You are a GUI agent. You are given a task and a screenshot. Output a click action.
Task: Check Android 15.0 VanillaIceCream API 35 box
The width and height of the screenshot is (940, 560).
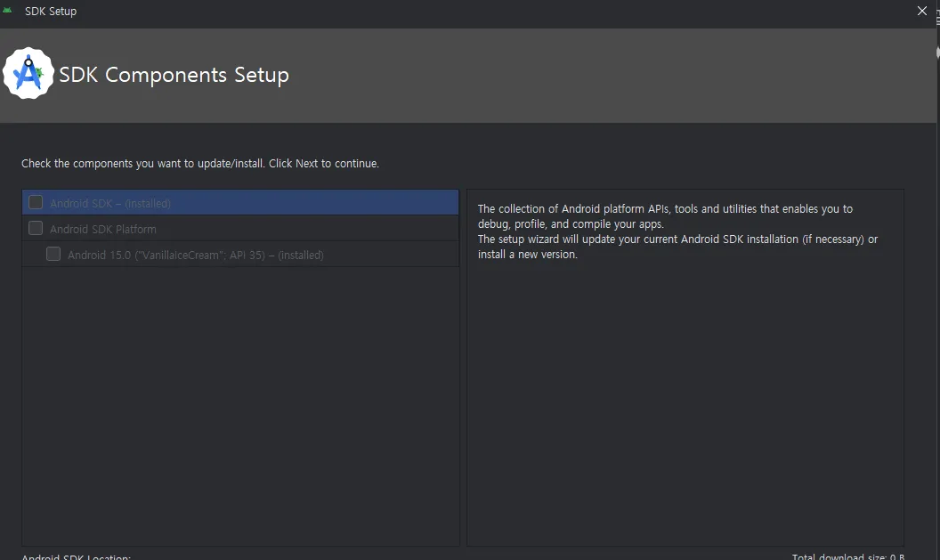coord(53,255)
